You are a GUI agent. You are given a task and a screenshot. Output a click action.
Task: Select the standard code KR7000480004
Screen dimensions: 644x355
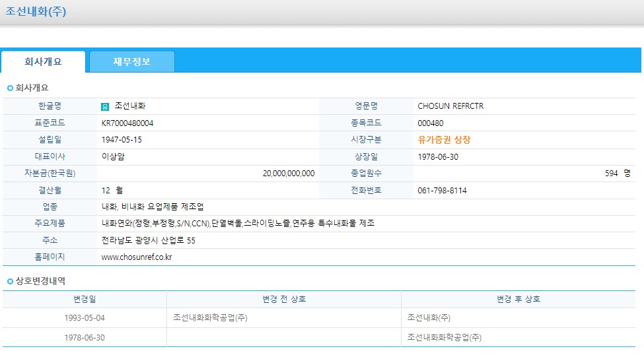coord(127,123)
